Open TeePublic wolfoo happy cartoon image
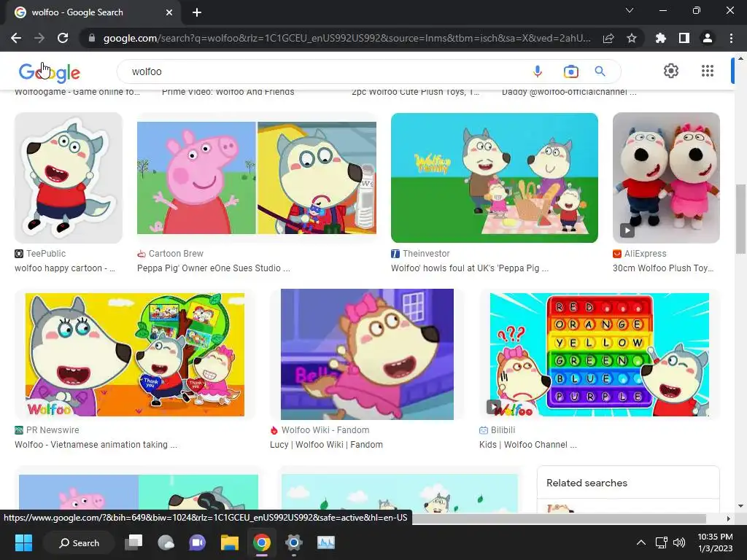This screenshot has height=560, width=747. pyautogui.click(x=68, y=178)
